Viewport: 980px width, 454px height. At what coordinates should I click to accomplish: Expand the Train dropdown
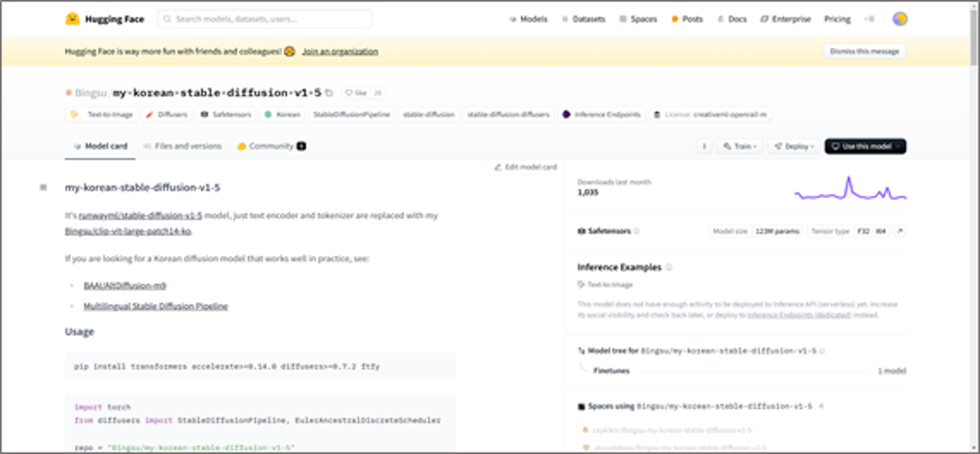pyautogui.click(x=740, y=146)
